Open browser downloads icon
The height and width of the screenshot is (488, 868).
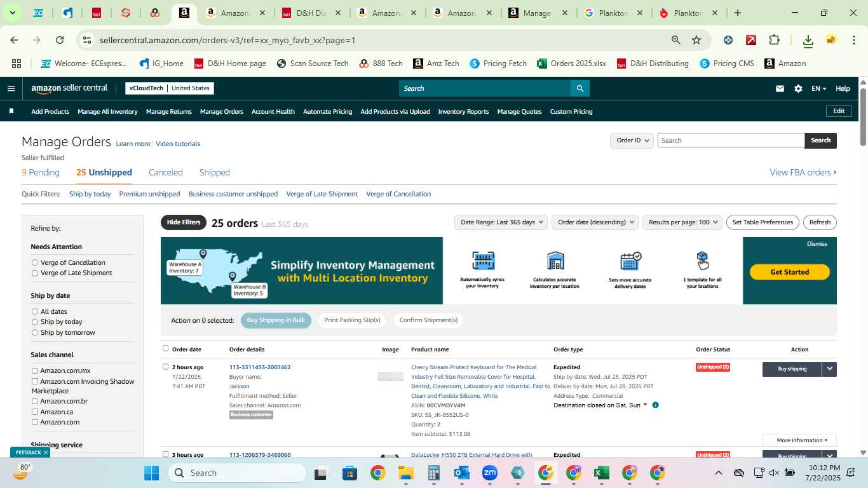tap(808, 41)
